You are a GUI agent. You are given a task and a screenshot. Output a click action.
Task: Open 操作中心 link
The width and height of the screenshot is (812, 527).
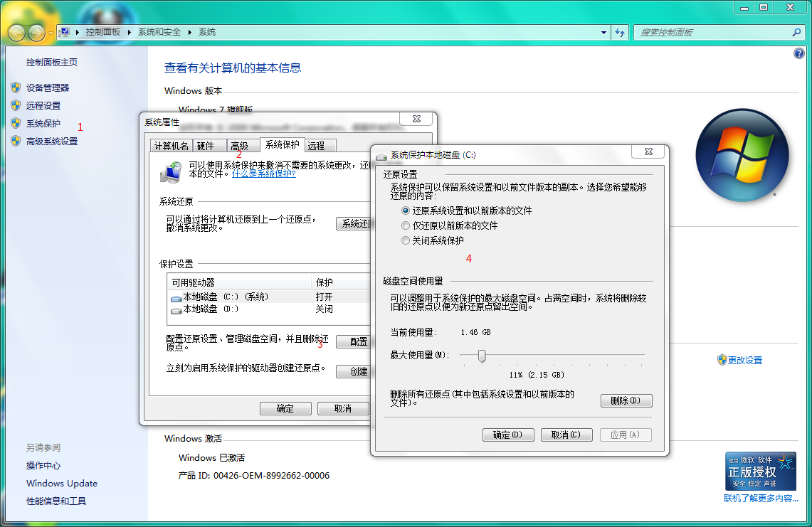pyautogui.click(x=43, y=465)
